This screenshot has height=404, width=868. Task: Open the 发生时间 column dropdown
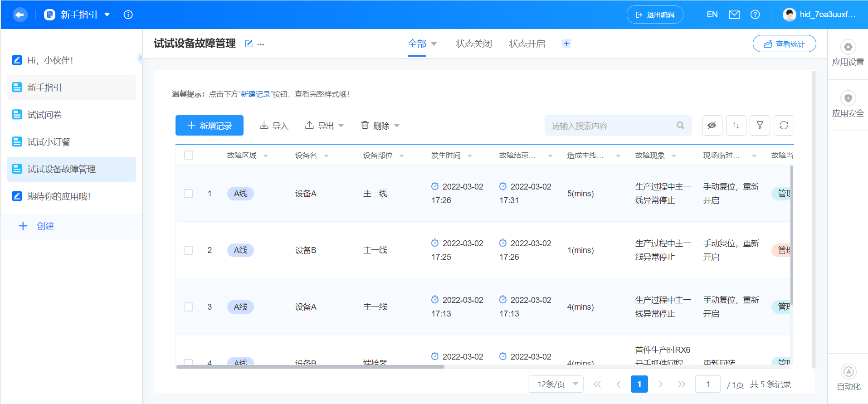click(470, 156)
